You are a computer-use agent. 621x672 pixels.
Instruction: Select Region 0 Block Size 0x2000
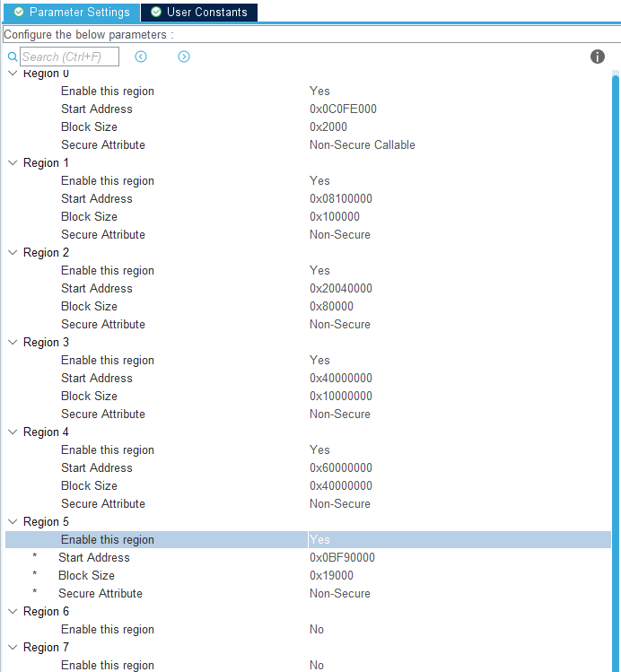tap(328, 127)
